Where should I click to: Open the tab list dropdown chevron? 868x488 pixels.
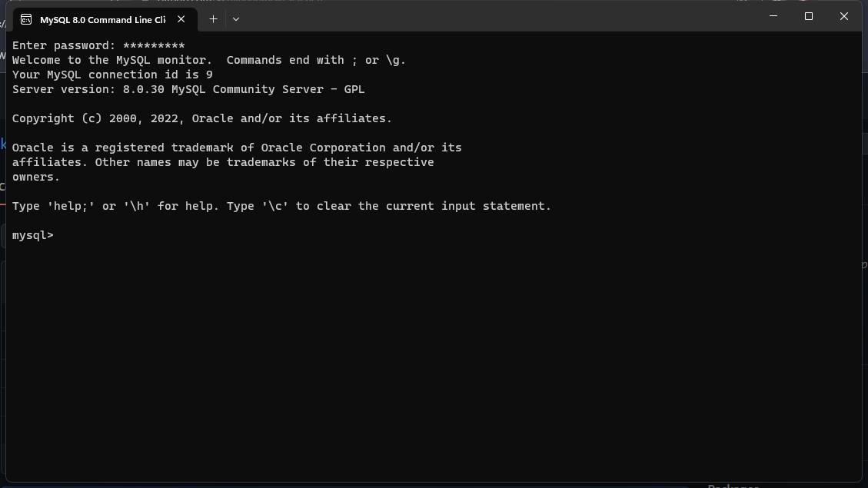pos(235,19)
